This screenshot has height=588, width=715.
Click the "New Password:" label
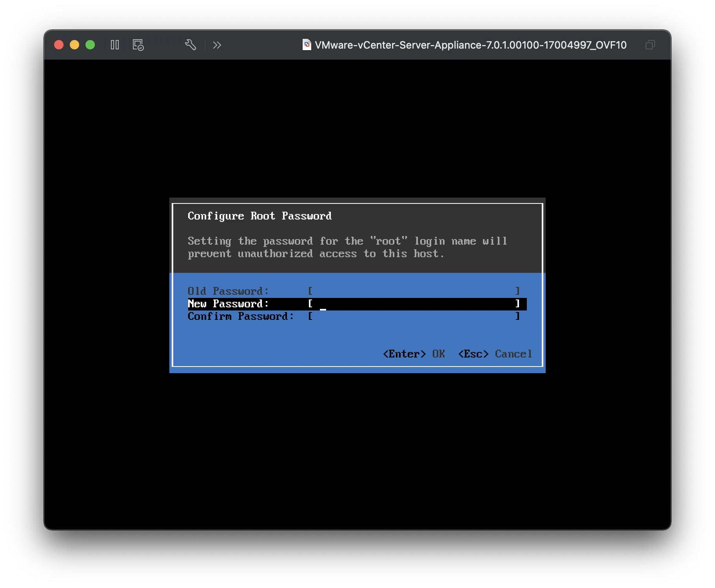pos(228,304)
